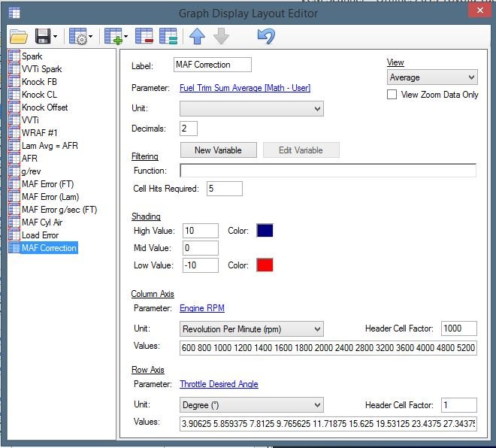The image size is (496, 448).
Task: Select Spark graph in list
Action: 32,56
